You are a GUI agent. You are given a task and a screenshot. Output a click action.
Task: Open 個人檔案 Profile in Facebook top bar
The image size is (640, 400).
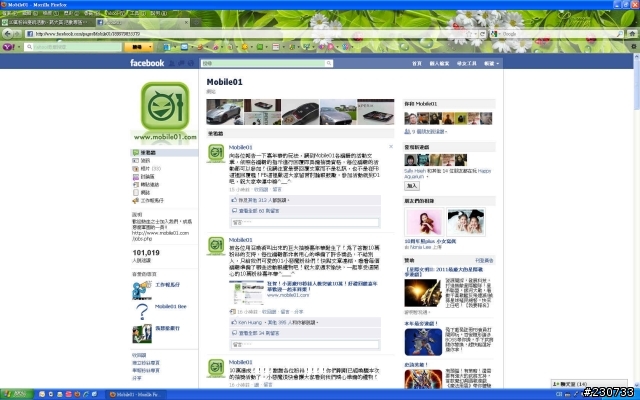[439, 63]
